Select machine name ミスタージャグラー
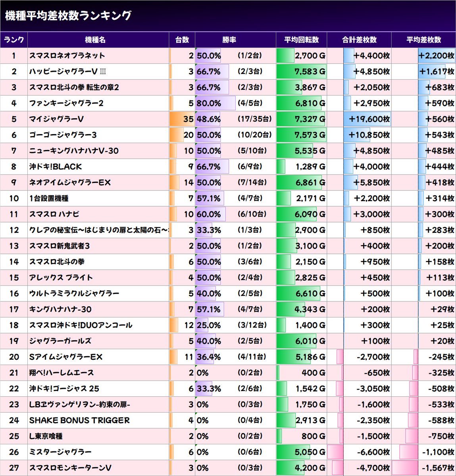This screenshot has height=476, width=456. click(60, 452)
